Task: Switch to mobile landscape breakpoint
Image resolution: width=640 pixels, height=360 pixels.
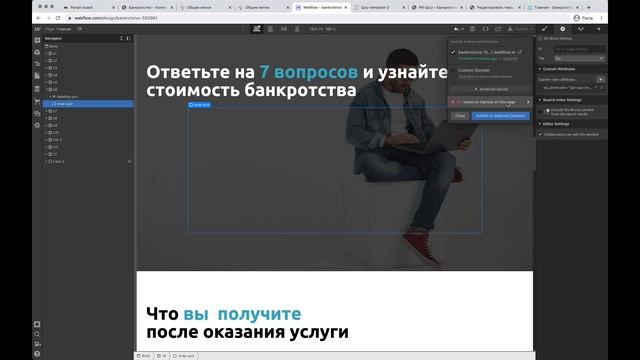Action: coord(284,29)
